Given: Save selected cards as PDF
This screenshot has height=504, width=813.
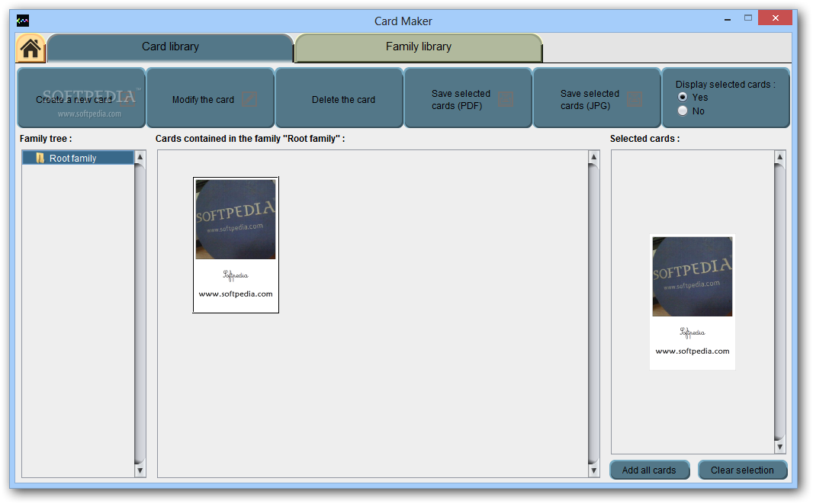Looking at the screenshot, I should click(468, 98).
